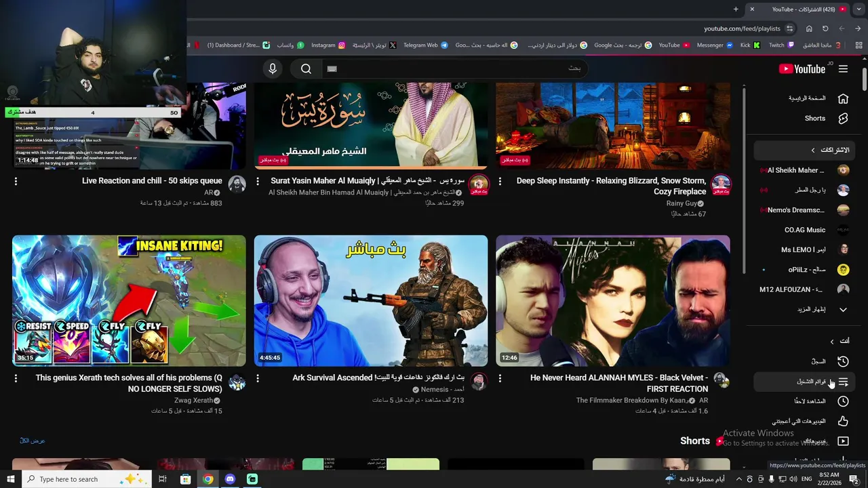Play the Black Velvet first reaction thumbnail
Viewport: 868px width, 488px height.
click(x=613, y=301)
